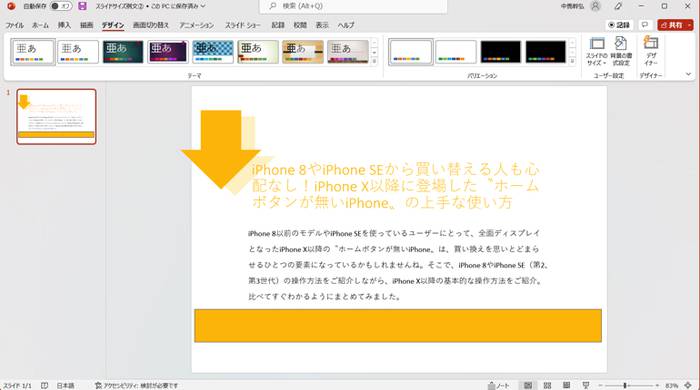Click the 83% zoom level value
700x390 pixels.
(671, 386)
